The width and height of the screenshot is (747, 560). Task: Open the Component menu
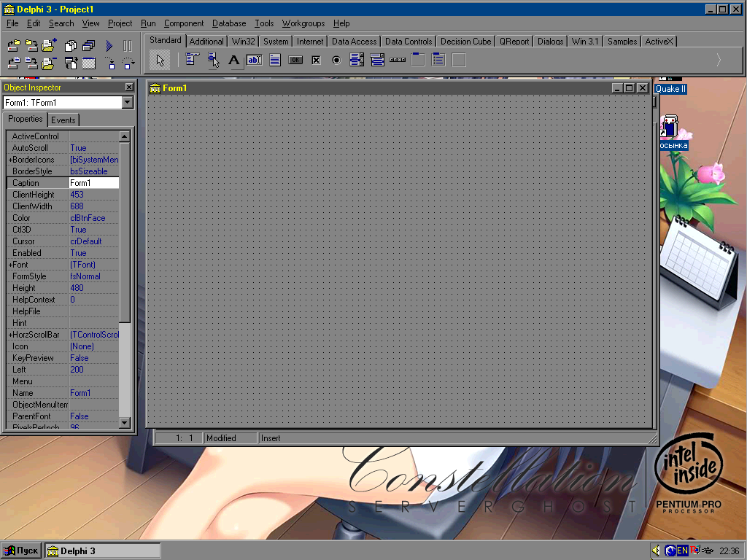(183, 23)
